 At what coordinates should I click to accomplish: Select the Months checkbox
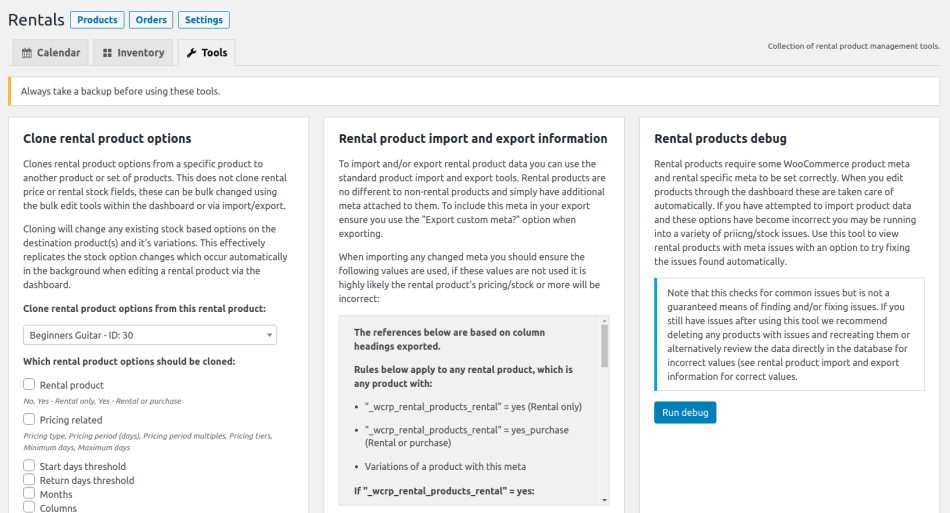[29, 494]
